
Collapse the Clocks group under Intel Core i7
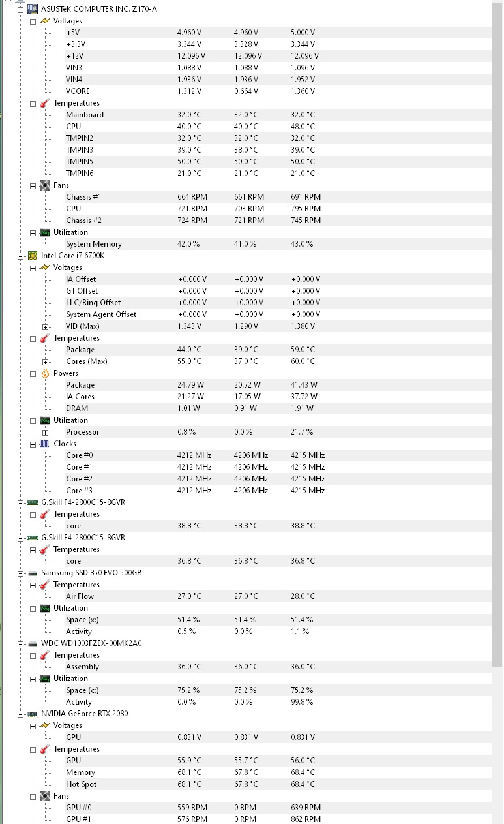[x=33, y=444]
